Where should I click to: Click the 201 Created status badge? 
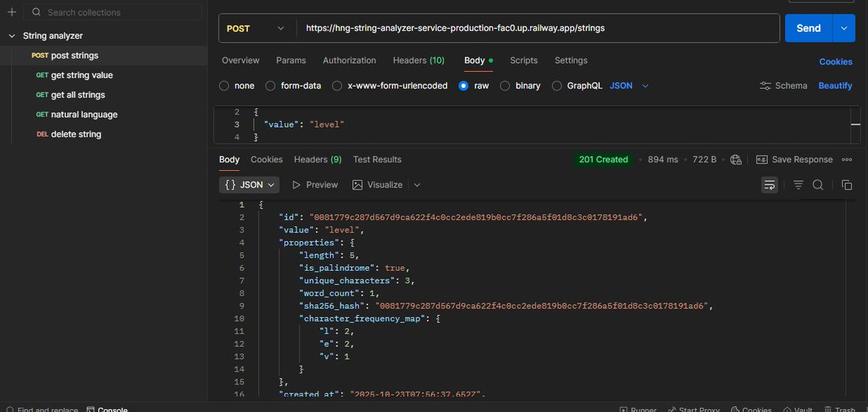point(603,159)
